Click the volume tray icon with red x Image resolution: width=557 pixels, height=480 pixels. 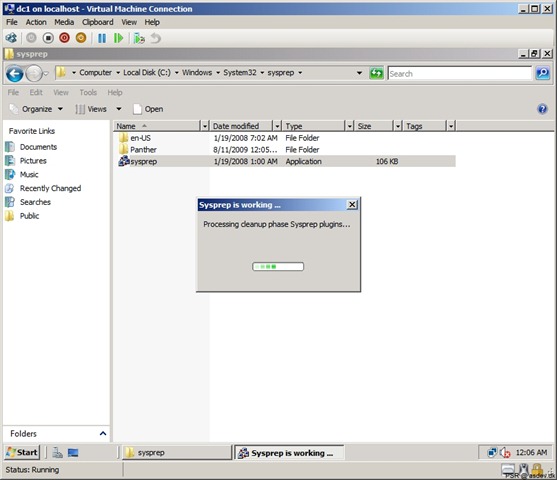tap(505, 453)
